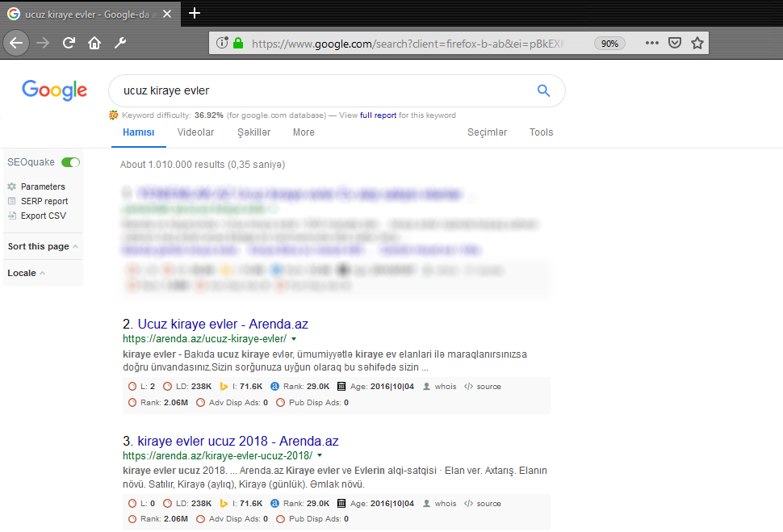
Task: Toggle the SEOquake switch off
Action: (x=71, y=162)
